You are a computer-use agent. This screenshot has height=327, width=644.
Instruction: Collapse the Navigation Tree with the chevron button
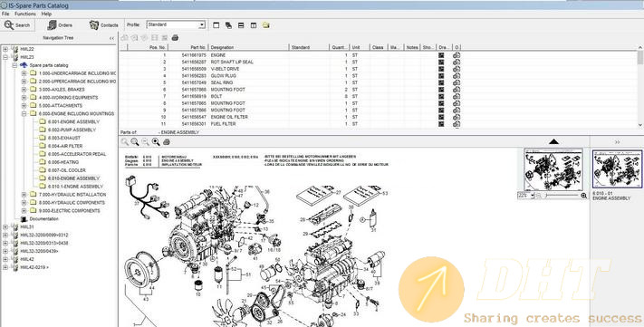tap(111, 38)
